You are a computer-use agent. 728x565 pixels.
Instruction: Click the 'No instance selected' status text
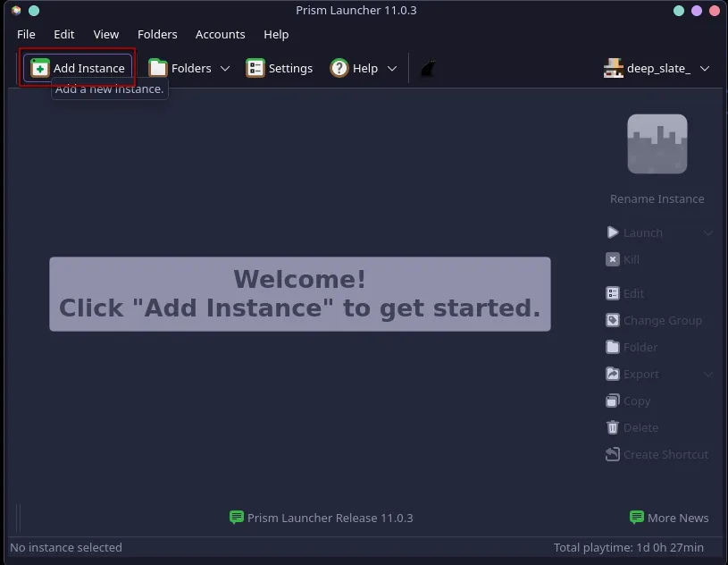[66, 548]
